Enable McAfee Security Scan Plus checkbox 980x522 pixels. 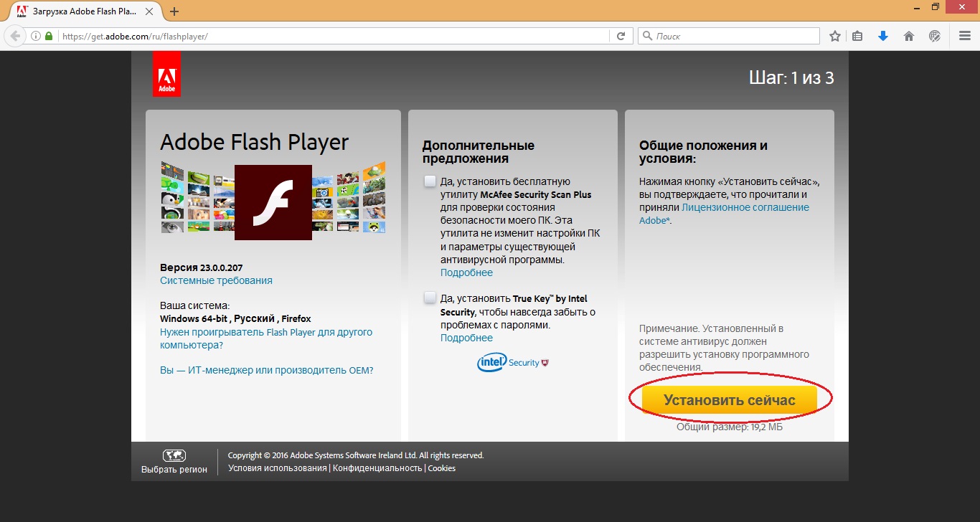coord(430,181)
